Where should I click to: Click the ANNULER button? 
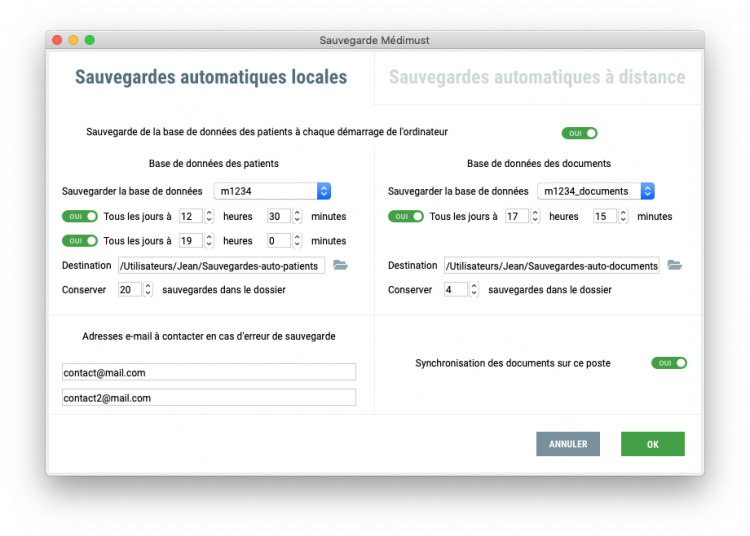point(568,444)
